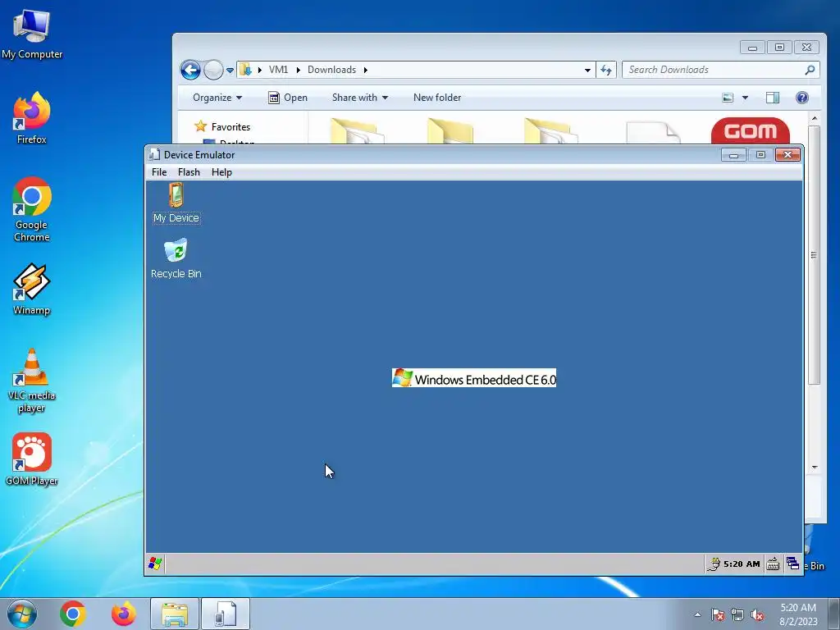The height and width of the screenshot is (630, 840).
Task: Open the Flash menu in Device Emulator
Action: coord(189,172)
